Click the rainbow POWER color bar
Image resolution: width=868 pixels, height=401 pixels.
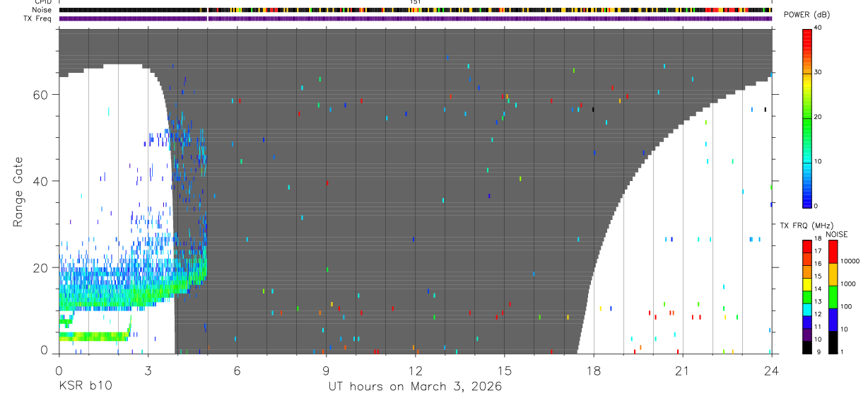pos(807,117)
